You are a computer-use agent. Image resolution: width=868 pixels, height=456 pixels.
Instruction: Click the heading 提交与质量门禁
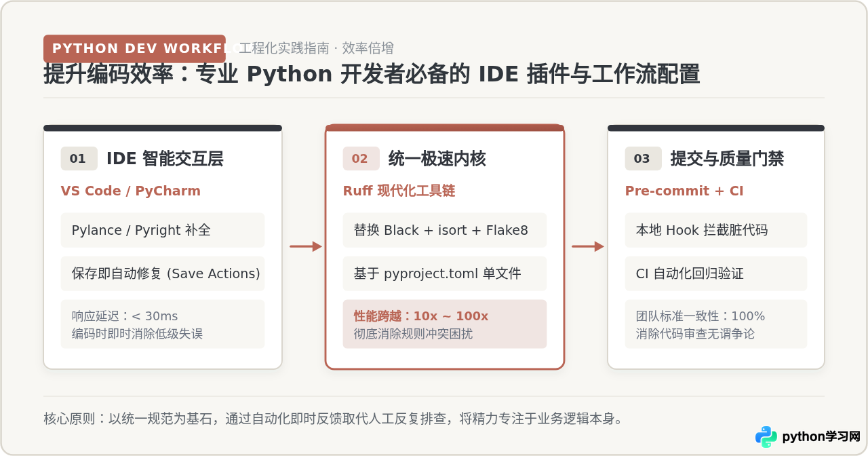(727, 159)
